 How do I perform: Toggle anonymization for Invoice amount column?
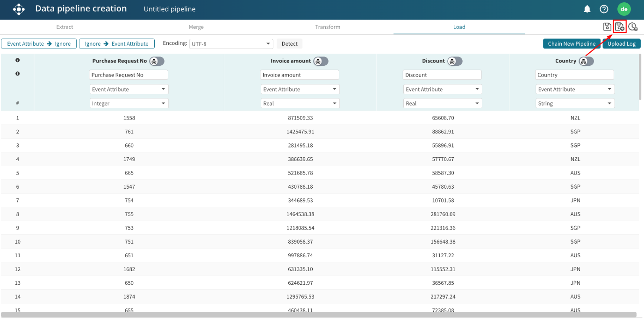(321, 61)
